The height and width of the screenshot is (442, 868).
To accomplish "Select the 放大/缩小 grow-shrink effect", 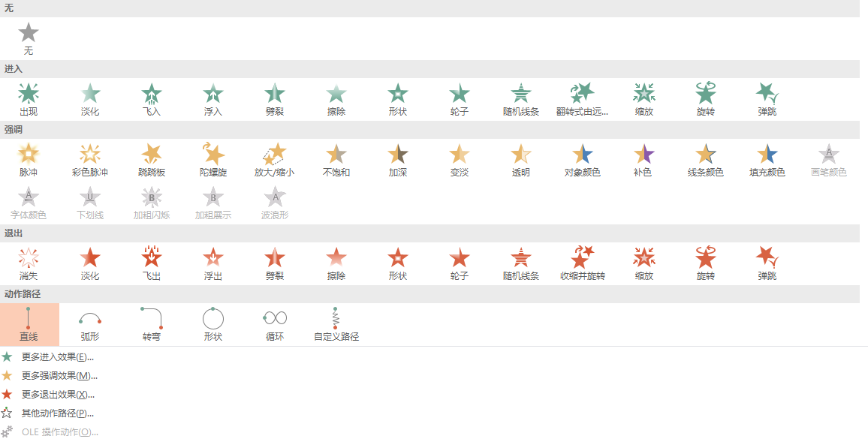I will tap(275, 161).
